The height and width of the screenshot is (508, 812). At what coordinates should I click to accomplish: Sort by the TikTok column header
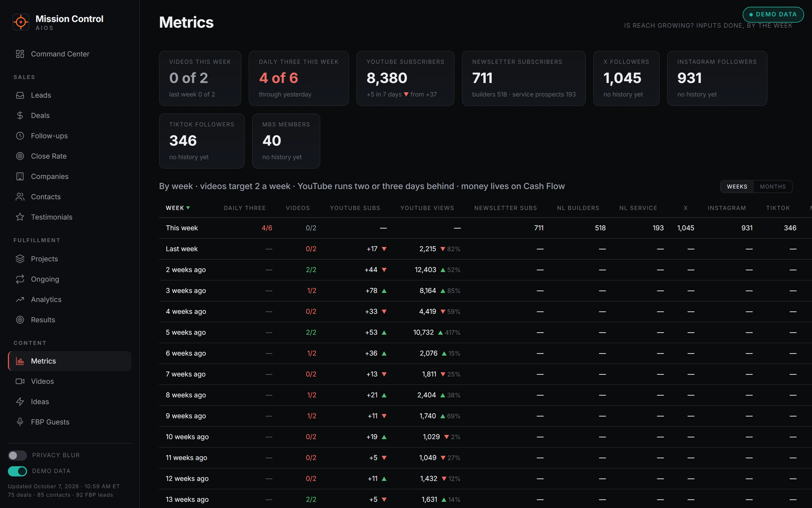pos(778,208)
